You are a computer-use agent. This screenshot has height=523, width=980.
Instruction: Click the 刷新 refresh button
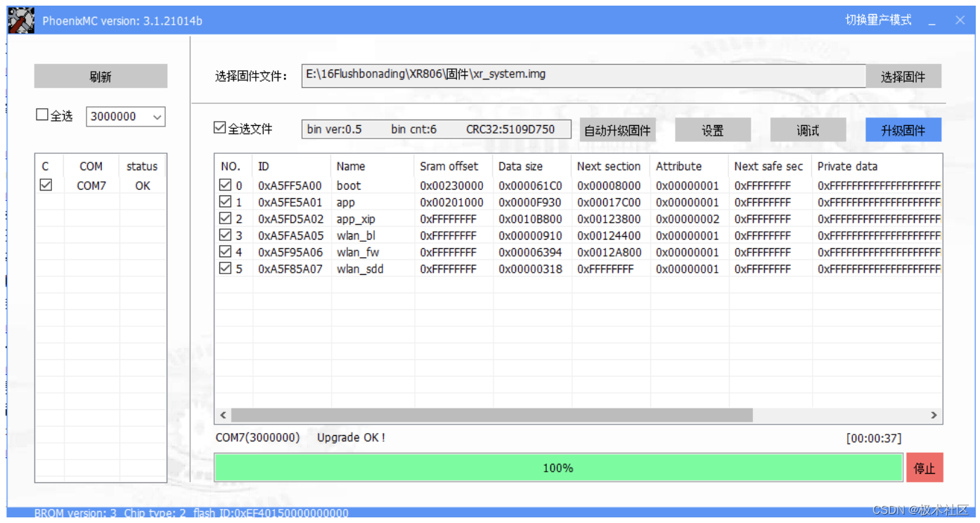pos(101,77)
